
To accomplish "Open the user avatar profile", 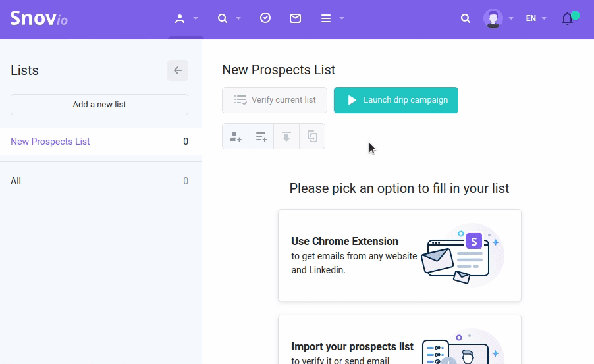I will tap(493, 18).
